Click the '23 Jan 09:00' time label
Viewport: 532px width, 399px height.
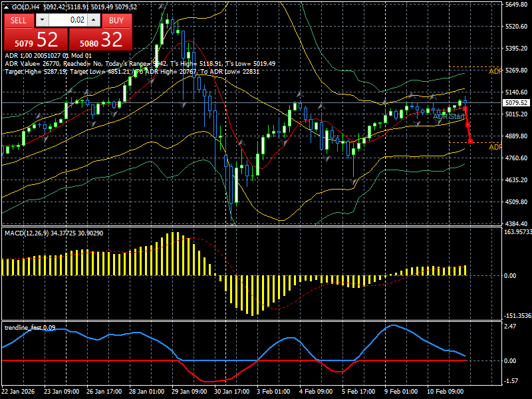(x=61, y=391)
